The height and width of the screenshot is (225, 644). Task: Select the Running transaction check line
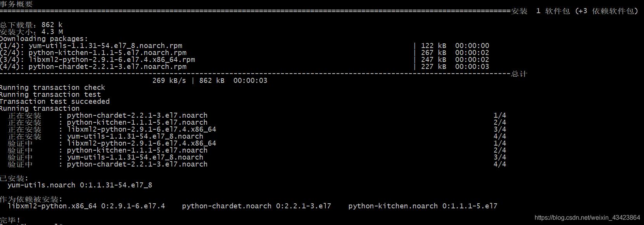(x=52, y=88)
